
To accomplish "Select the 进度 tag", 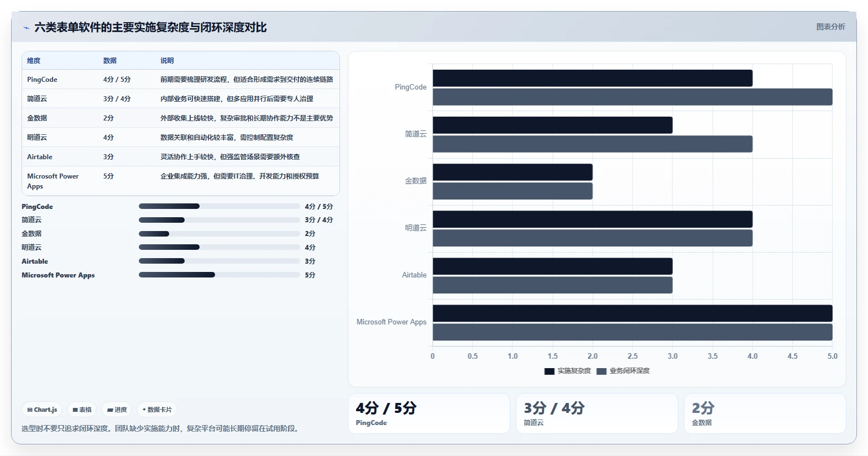I will point(117,410).
